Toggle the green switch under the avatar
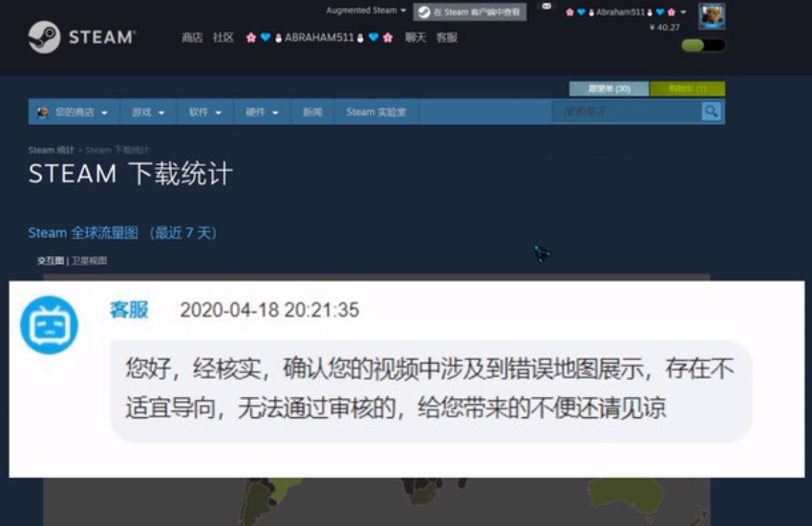812x526 pixels. pos(703,46)
